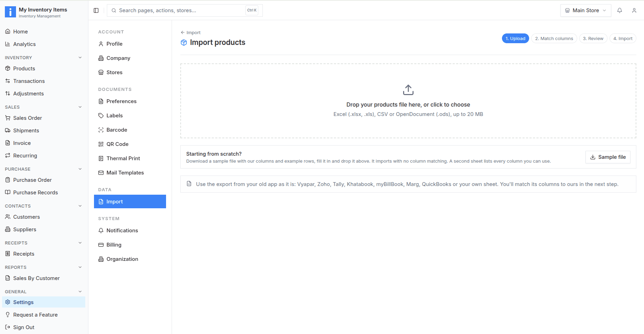
Task: Sign Out from the sidebar
Action: point(44,327)
